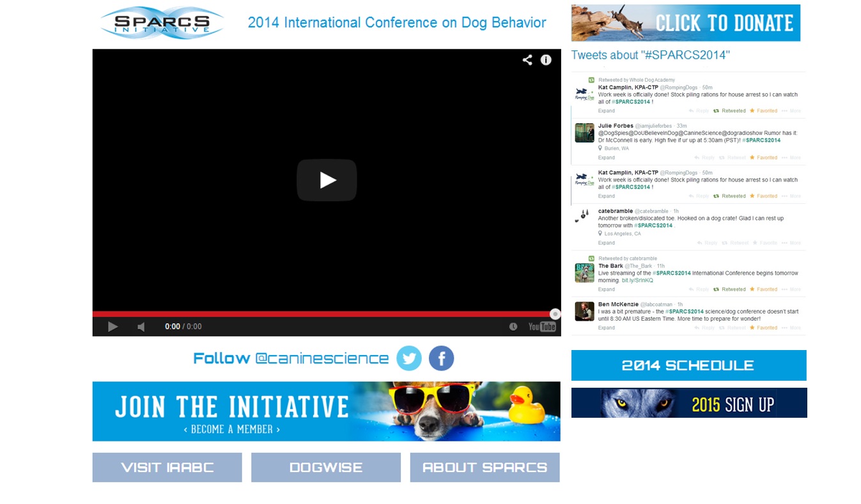
Task: Reply to Ben McKenzie's tweet
Action: pos(705,328)
